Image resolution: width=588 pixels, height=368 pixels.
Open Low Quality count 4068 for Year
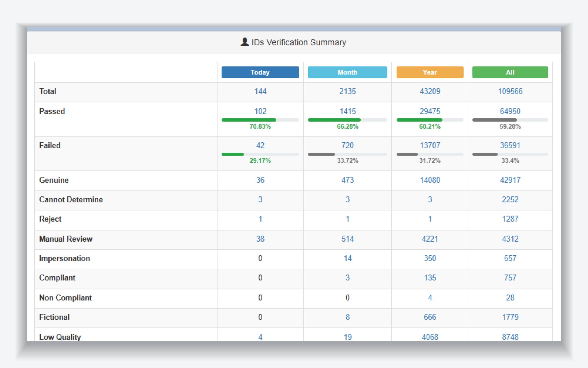430,337
